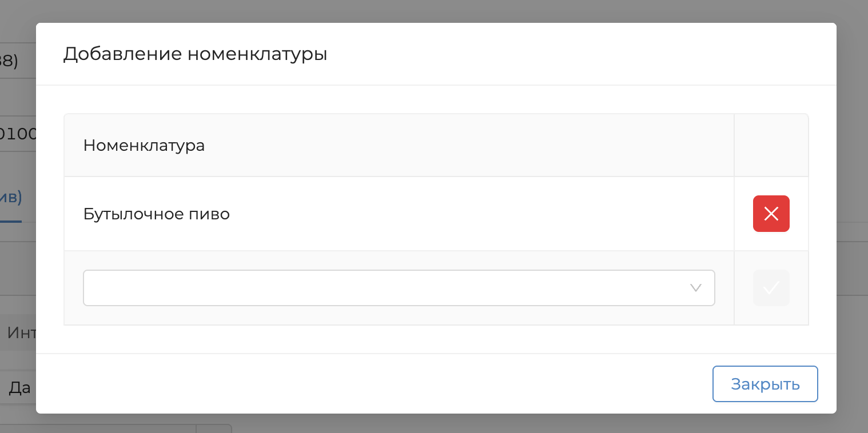
Task: Confirm new nomenclature with the checkmark button
Action: point(771,288)
